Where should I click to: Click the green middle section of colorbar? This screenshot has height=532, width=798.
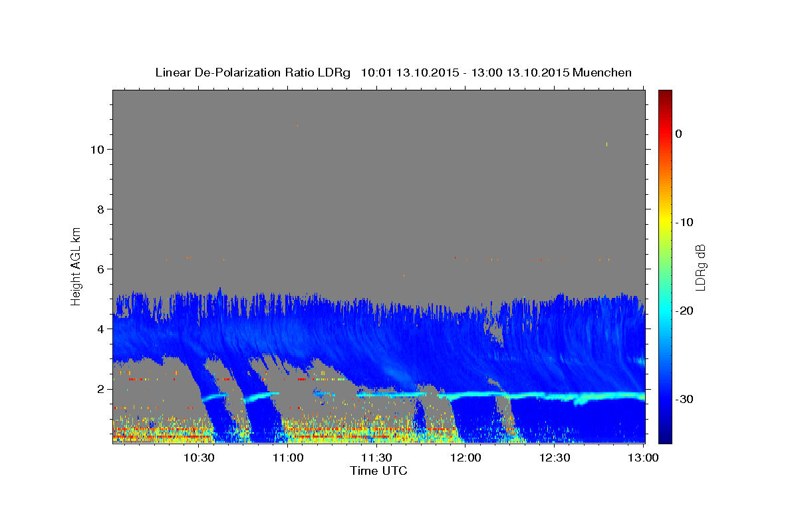click(x=665, y=263)
